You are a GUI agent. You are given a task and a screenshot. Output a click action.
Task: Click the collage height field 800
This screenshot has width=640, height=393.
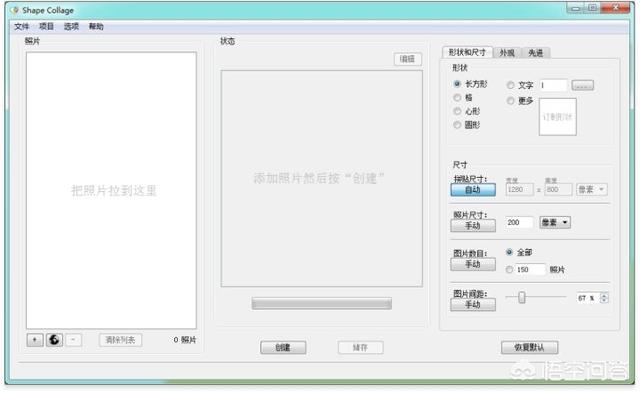coord(558,189)
